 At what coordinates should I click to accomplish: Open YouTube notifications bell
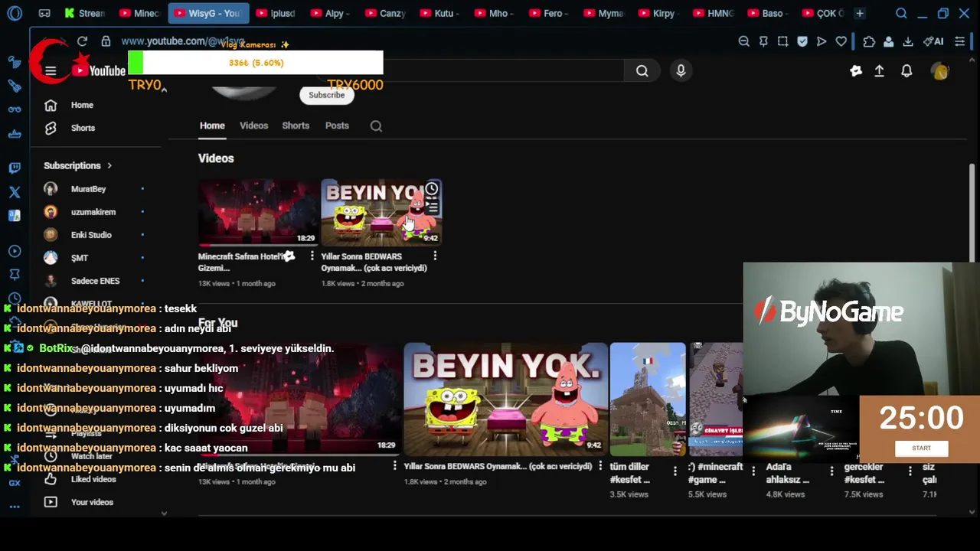point(906,71)
